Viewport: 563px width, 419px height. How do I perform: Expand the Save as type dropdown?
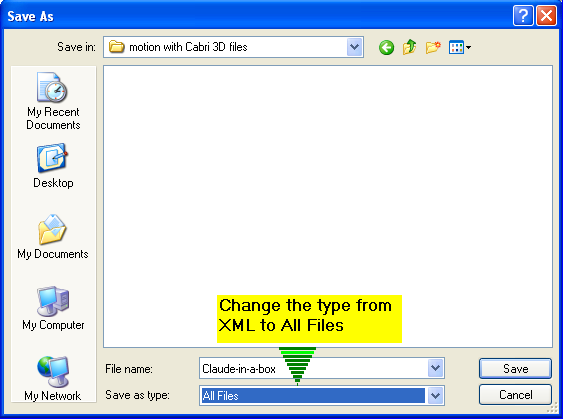point(436,396)
